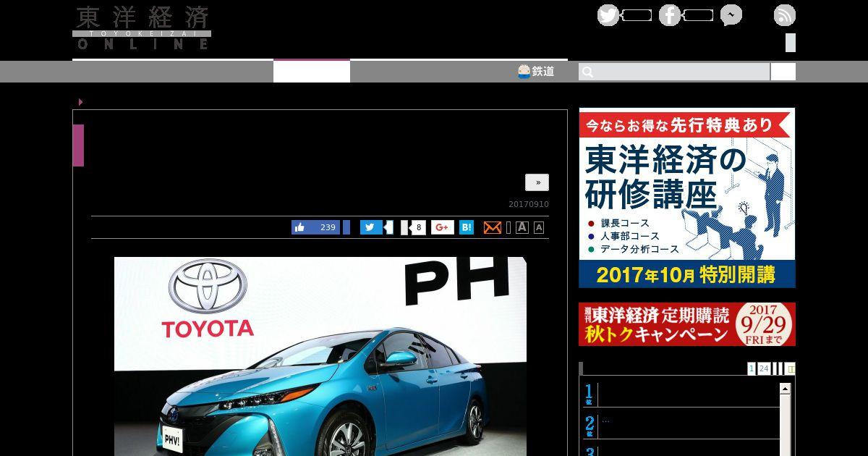
Task: Share the article on Google Plus
Action: (443, 227)
